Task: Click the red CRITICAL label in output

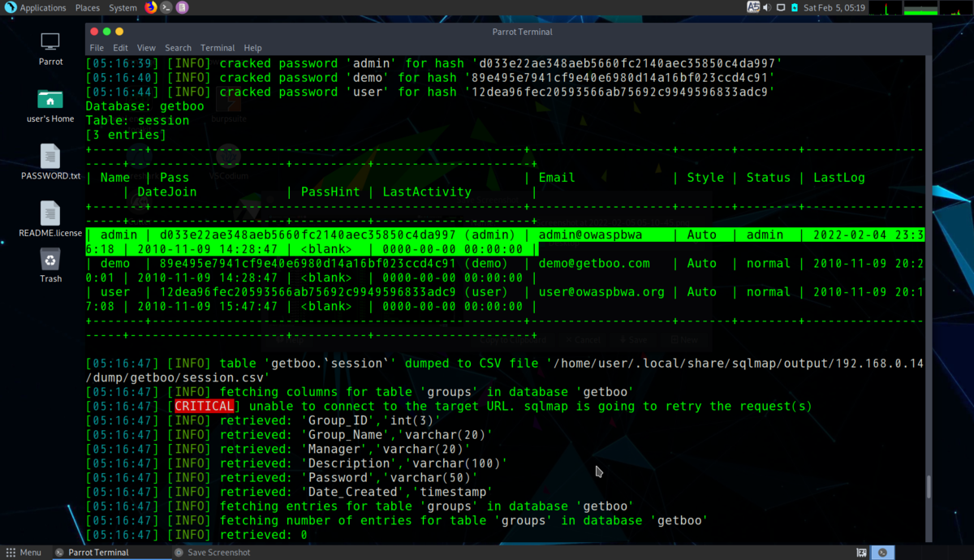Action: [205, 406]
